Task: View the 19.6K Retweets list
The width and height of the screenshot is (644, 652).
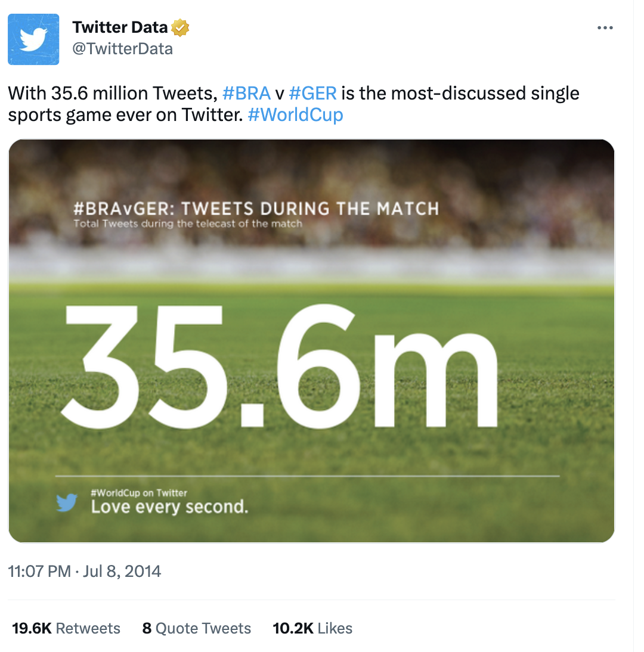Action: coord(66,628)
